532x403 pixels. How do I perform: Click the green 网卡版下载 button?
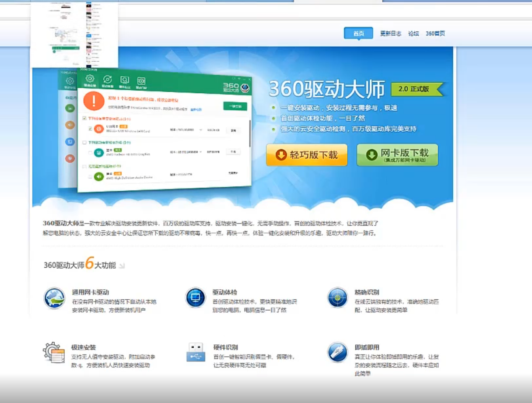(x=397, y=155)
